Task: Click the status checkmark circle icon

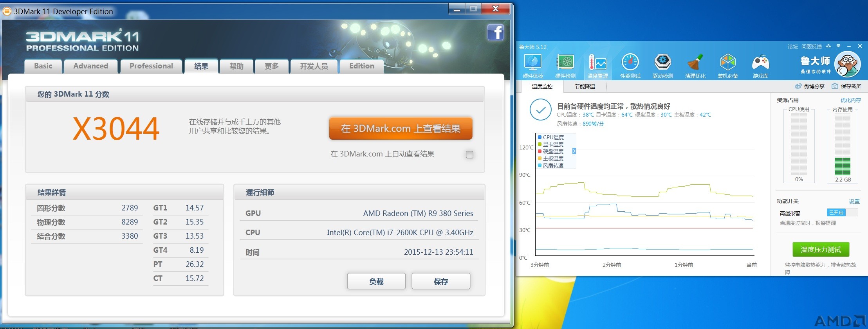Action: click(x=541, y=110)
